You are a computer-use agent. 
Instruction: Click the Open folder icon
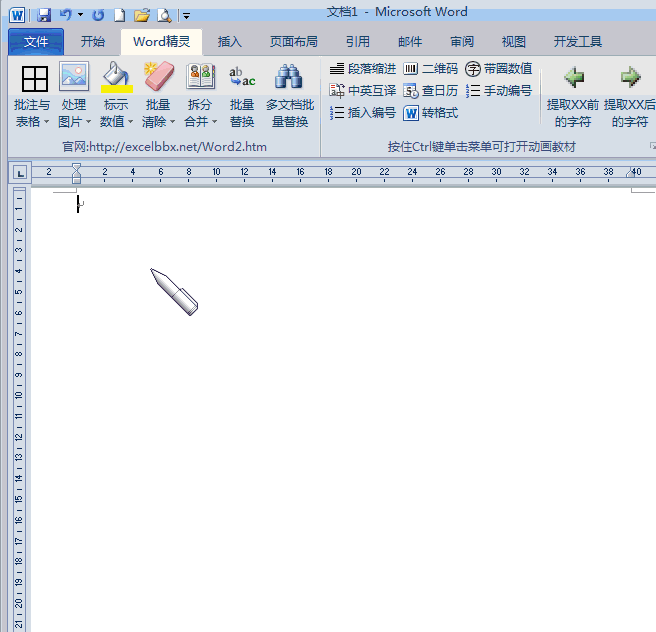pos(142,15)
